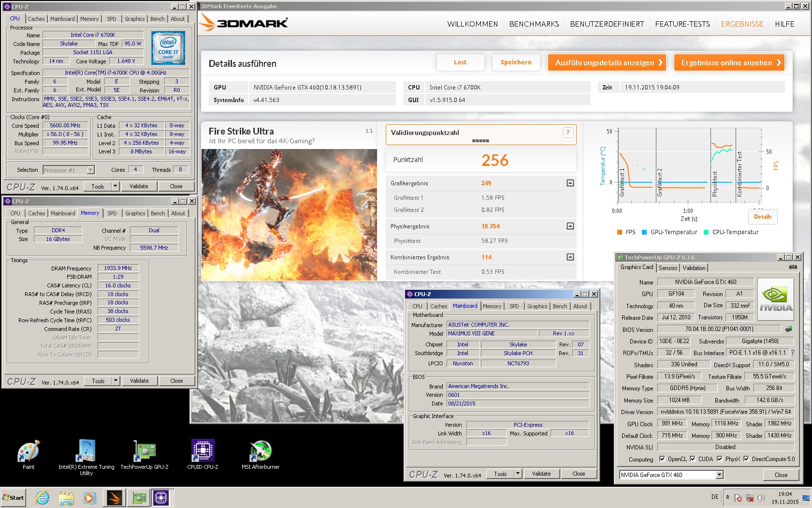This screenshot has height=508, width=812.
Task: Click the Fire Strike Ultra preview image
Action: point(289,215)
